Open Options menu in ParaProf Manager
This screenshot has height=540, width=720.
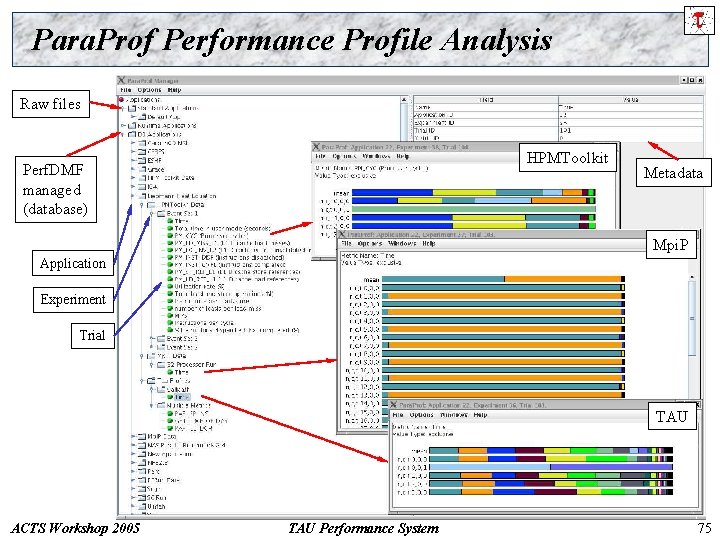[x=149, y=90]
